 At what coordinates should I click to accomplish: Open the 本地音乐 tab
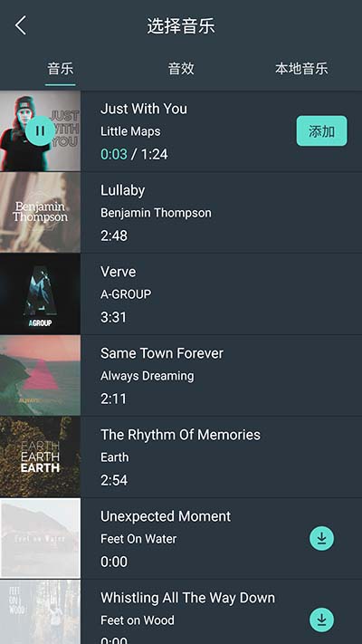(x=301, y=69)
